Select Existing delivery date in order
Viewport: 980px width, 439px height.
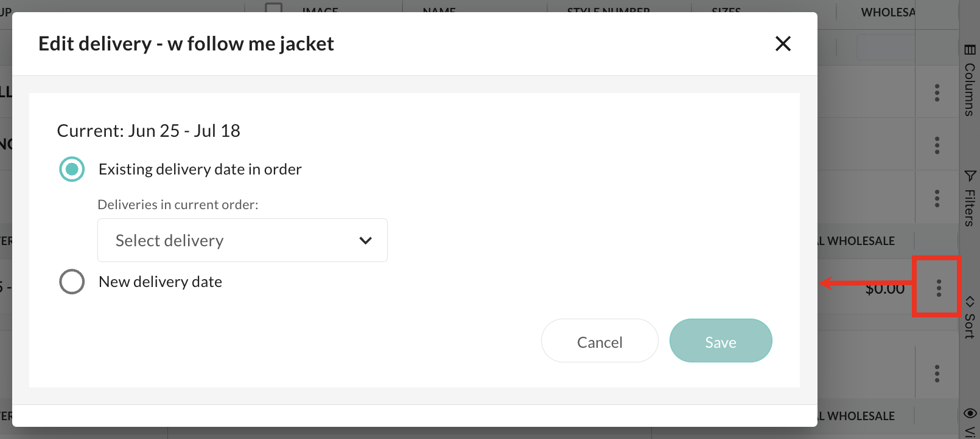tap(72, 169)
